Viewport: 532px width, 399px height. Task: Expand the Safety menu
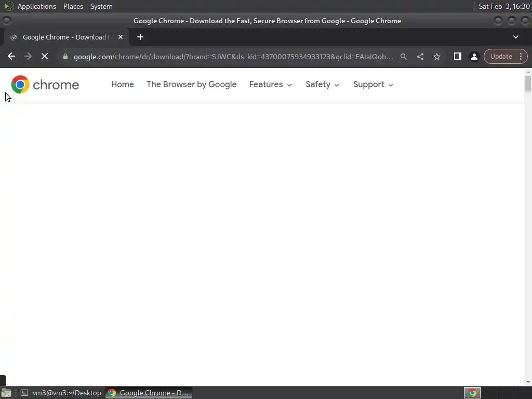tap(322, 85)
